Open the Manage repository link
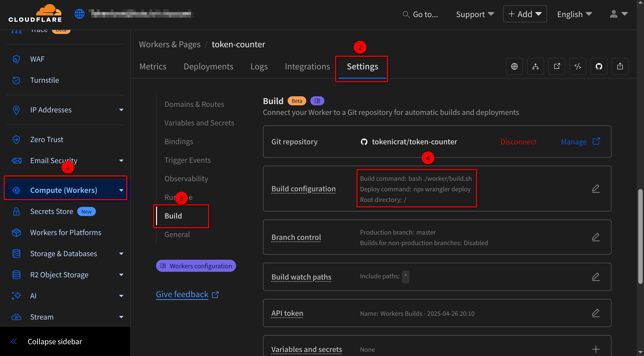This screenshot has width=644, height=356. coord(581,142)
